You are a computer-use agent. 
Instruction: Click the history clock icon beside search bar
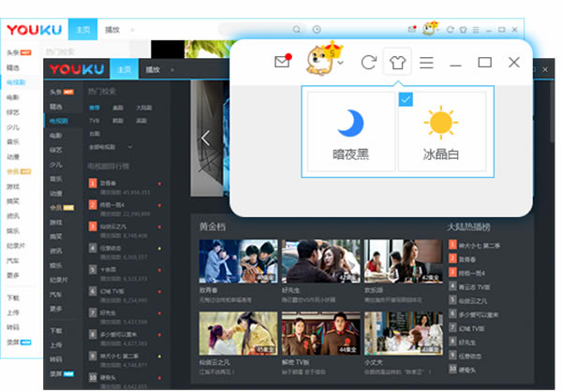[x=317, y=30]
